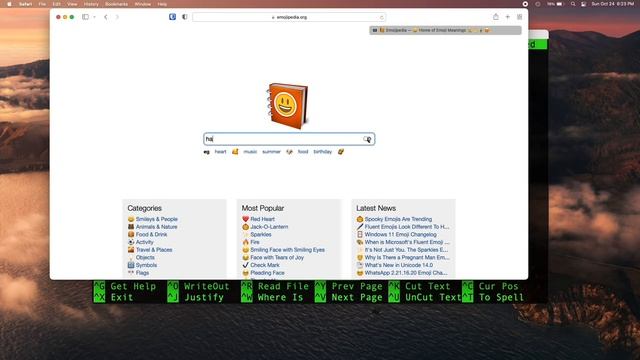Click the burger emoji beside Food & Drink

[x=131, y=234]
